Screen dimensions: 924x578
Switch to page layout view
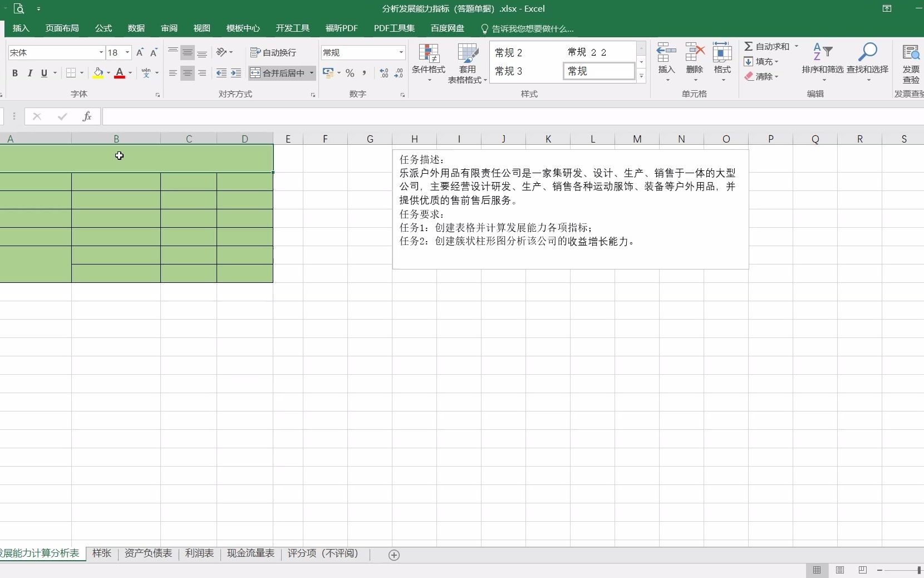pos(840,570)
